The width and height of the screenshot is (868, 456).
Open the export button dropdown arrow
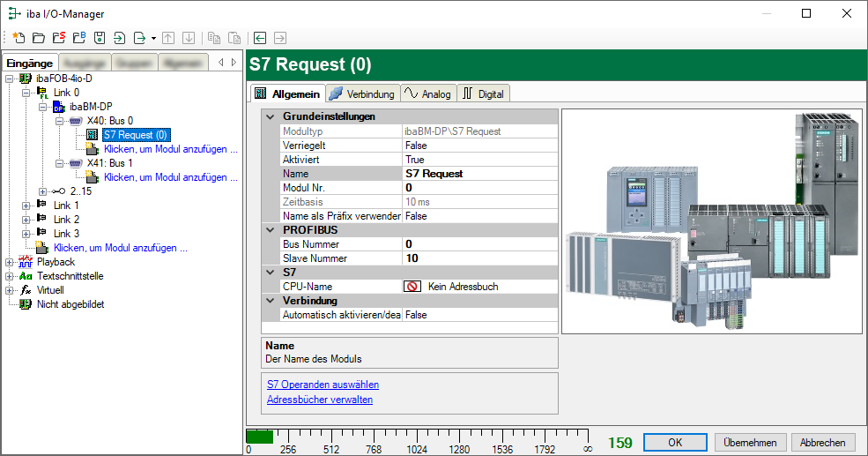[153, 38]
